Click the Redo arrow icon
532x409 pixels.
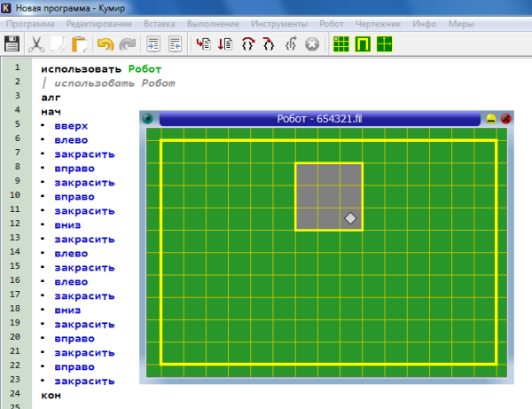pyautogui.click(x=128, y=43)
